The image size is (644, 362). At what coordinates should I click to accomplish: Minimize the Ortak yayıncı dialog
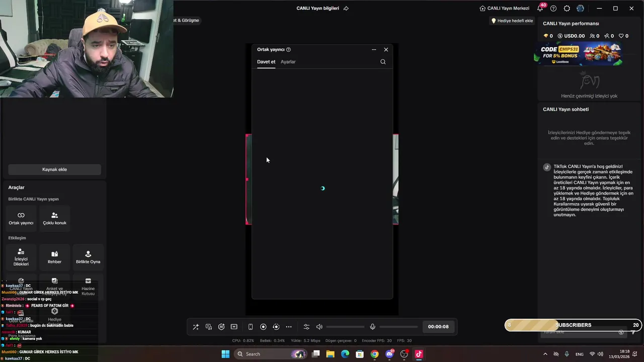tap(374, 49)
